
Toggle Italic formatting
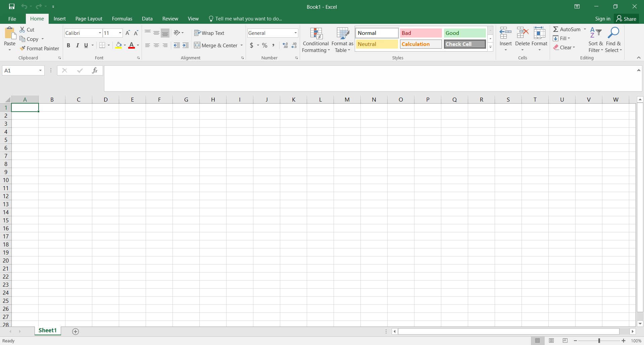[78, 45]
